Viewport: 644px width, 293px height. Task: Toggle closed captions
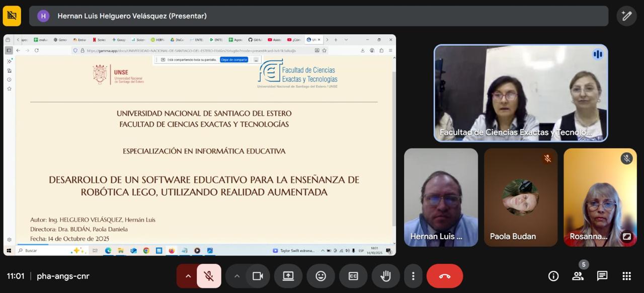(x=353, y=276)
